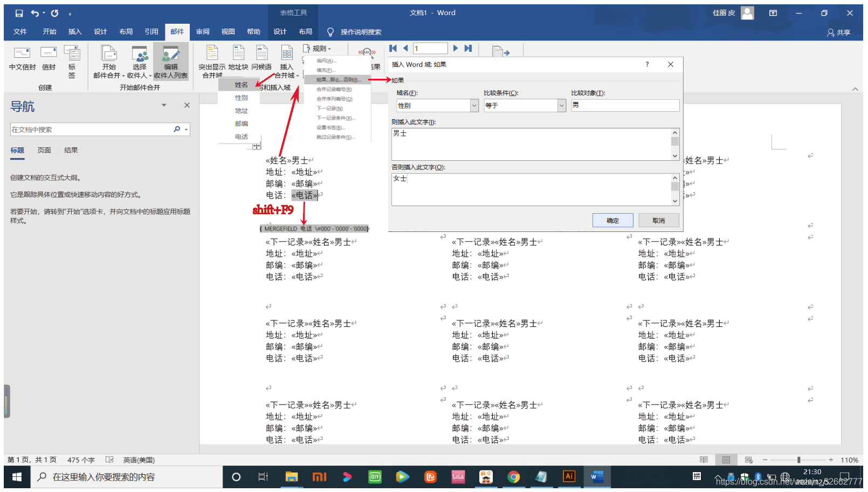Go to previous record arrow icon
Screen dimensions: 868x492
click(x=405, y=49)
